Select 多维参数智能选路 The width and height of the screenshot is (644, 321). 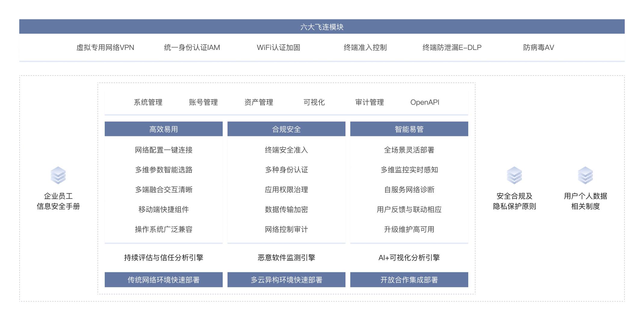[164, 170]
